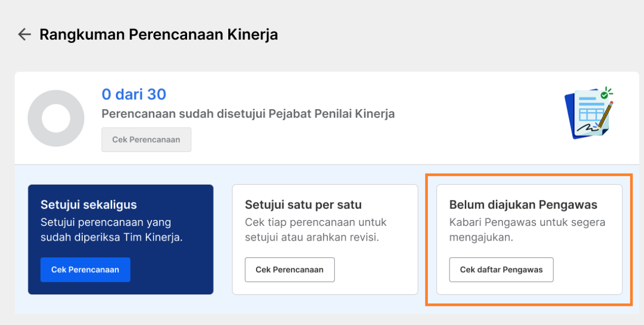Click description "Kabari Pengawas untuk segera mengajukan"
644x325 pixels.
point(527,230)
